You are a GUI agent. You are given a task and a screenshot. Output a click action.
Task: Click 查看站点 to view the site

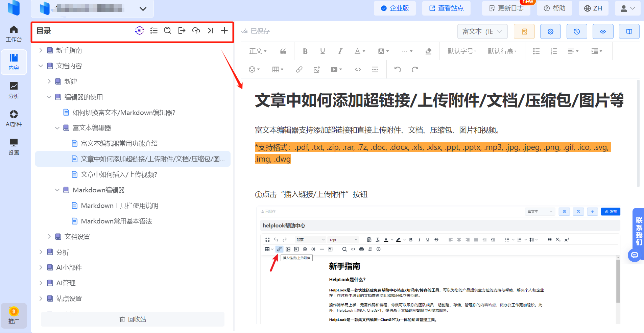[446, 8]
